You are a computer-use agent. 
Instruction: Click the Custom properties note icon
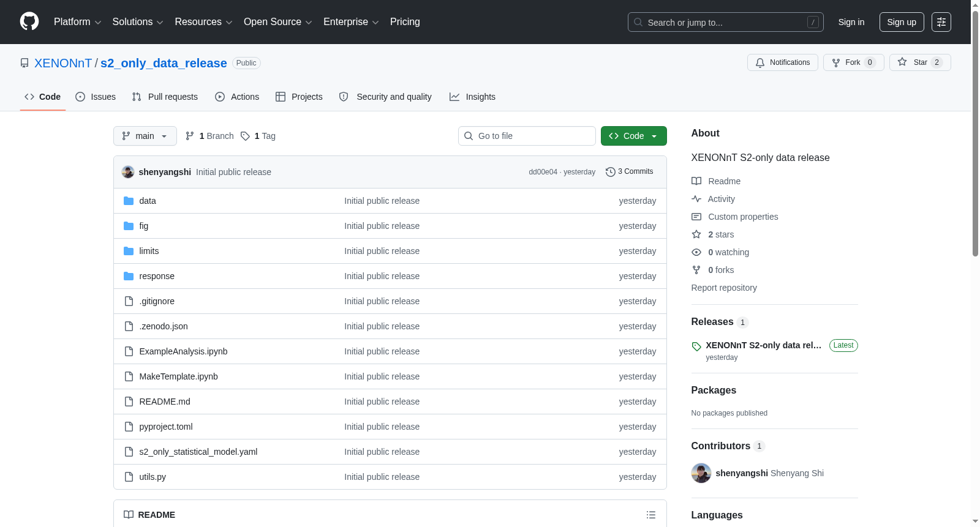pos(696,217)
